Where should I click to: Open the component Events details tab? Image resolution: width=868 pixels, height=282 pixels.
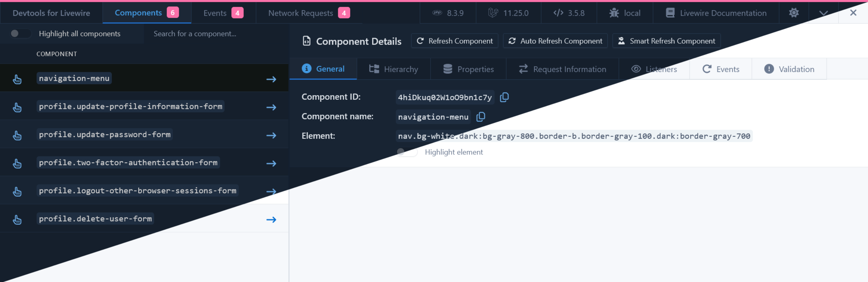click(720, 69)
